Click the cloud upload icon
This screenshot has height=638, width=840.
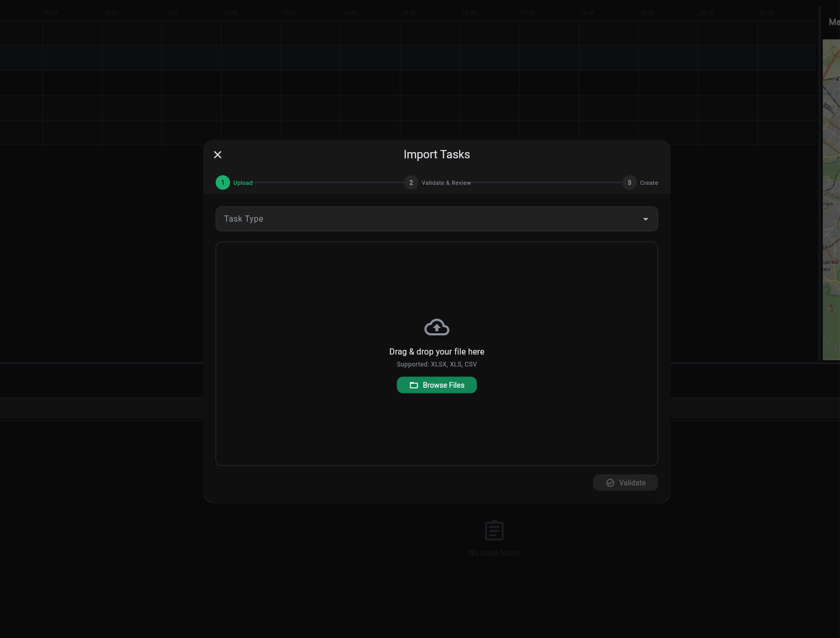[x=436, y=327]
